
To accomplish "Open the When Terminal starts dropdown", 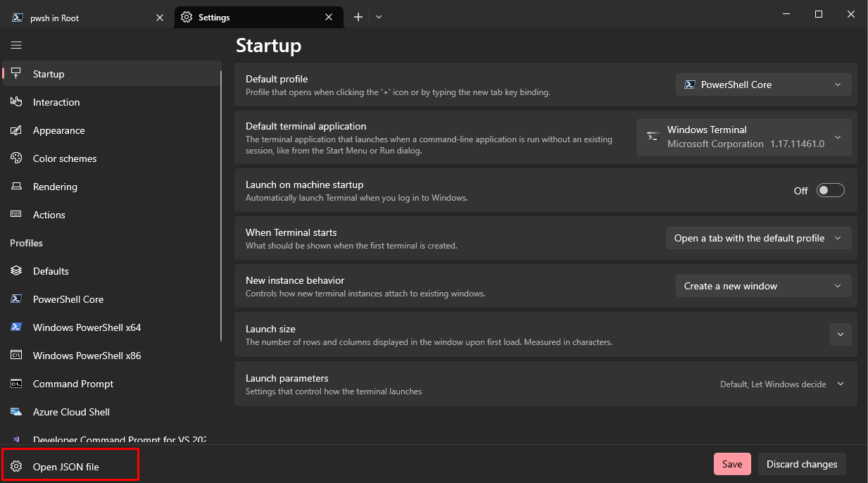I will coord(759,238).
